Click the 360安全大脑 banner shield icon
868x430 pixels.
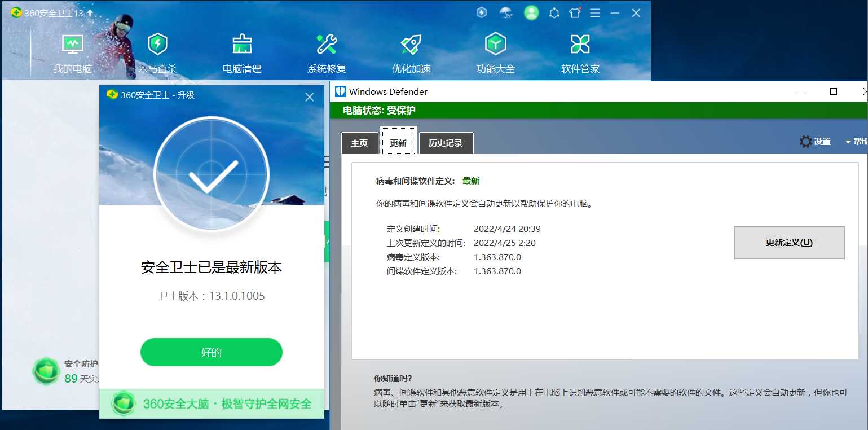click(x=123, y=403)
